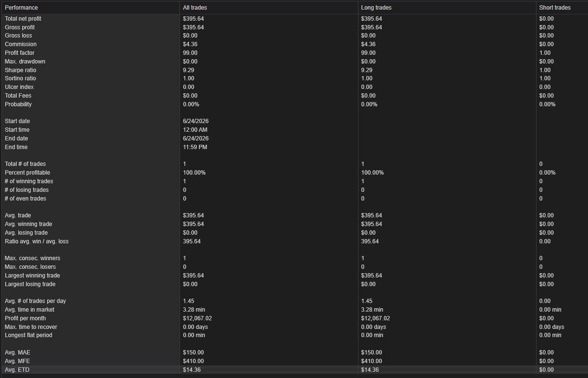Select the Avg. # of trades per day label
This screenshot has width=588, height=378.
coord(35,301)
